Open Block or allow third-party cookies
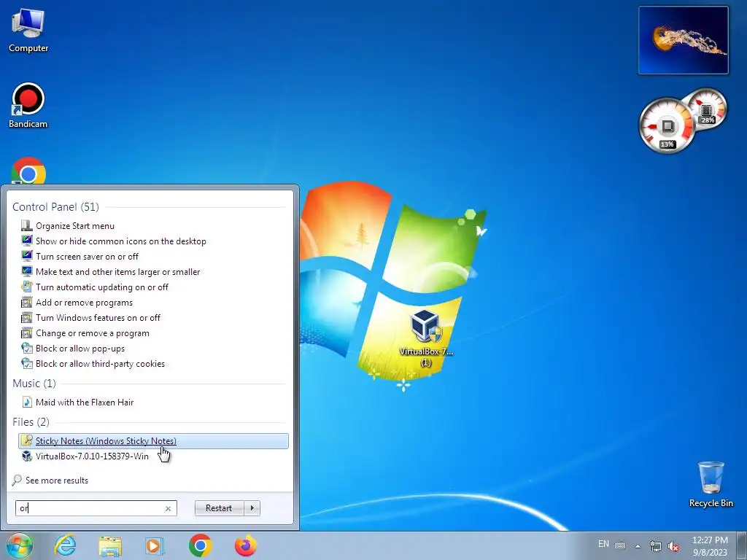 point(153,363)
